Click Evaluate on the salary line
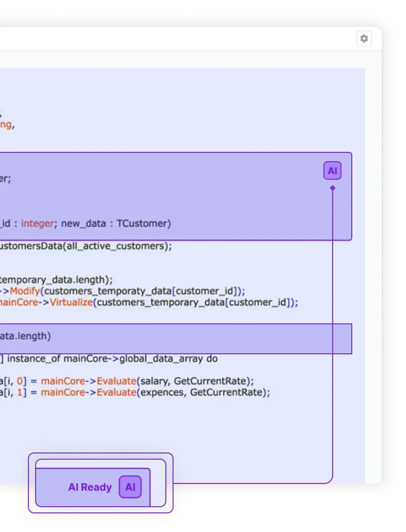The height and width of the screenshot is (532, 406). [114, 381]
